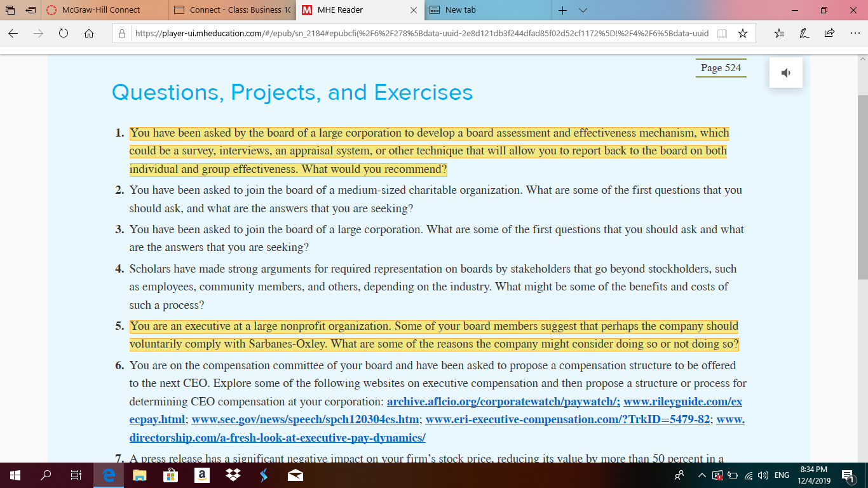
Task: Focus the address bar URL field
Action: tap(422, 33)
